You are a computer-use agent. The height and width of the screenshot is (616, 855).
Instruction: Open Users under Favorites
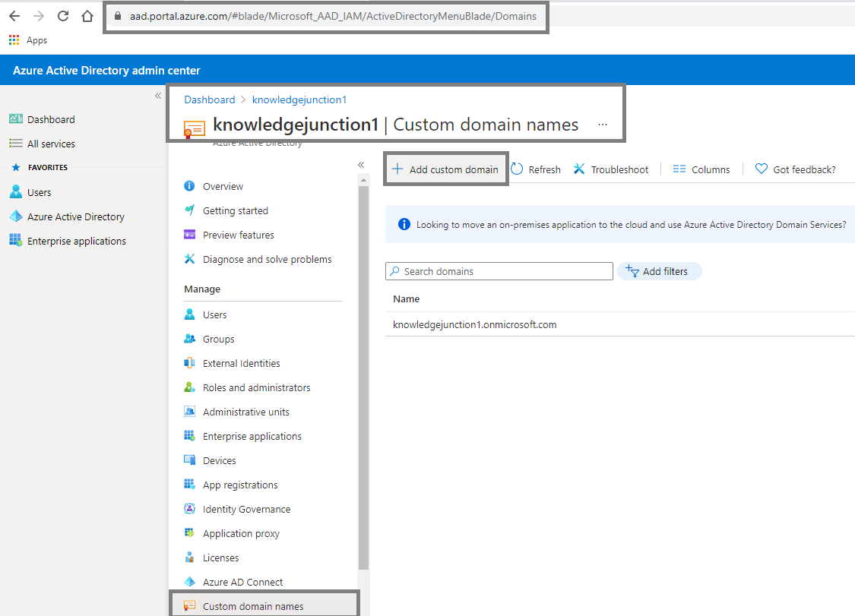30,192
